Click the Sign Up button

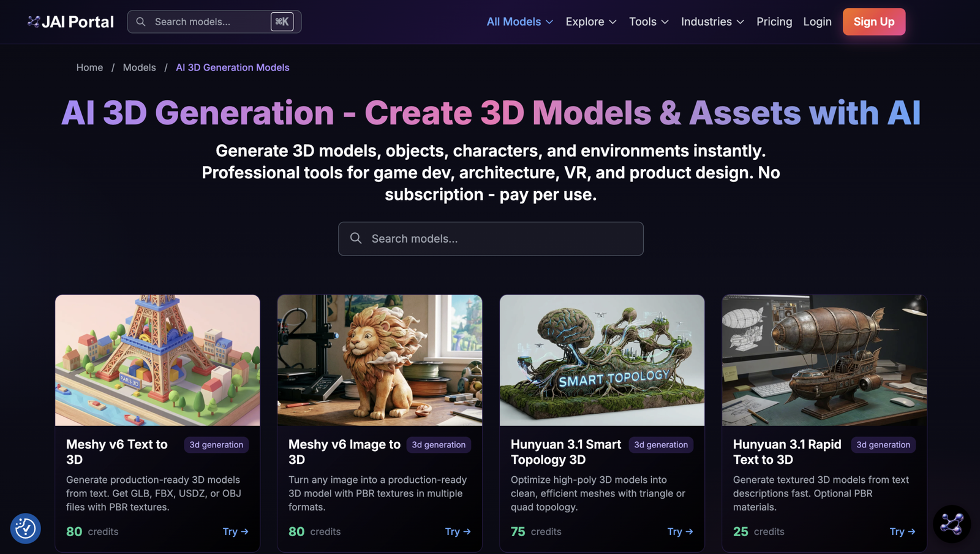coord(874,21)
